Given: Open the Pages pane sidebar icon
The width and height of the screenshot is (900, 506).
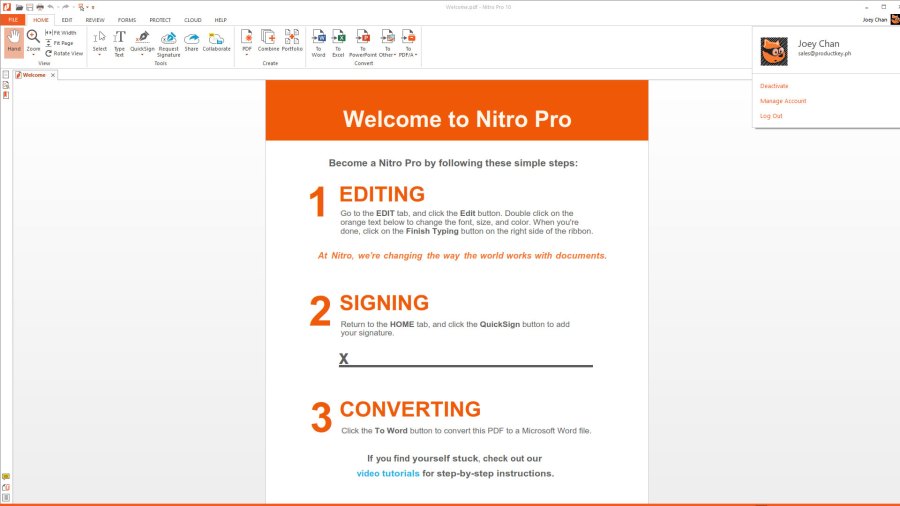Looking at the screenshot, I should tap(6, 75).
